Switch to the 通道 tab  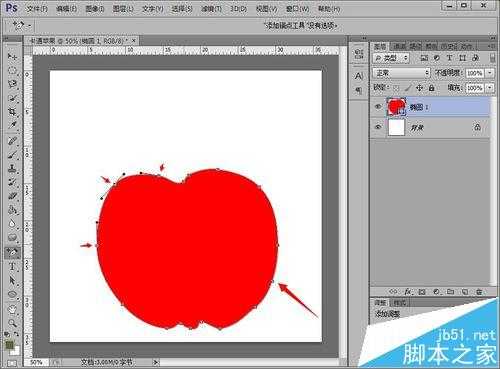pos(399,46)
